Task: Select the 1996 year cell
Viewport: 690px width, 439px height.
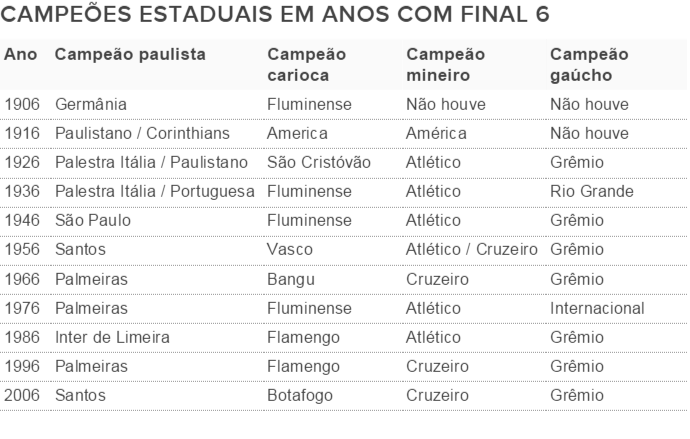Action: pyautogui.click(x=23, y=367)
